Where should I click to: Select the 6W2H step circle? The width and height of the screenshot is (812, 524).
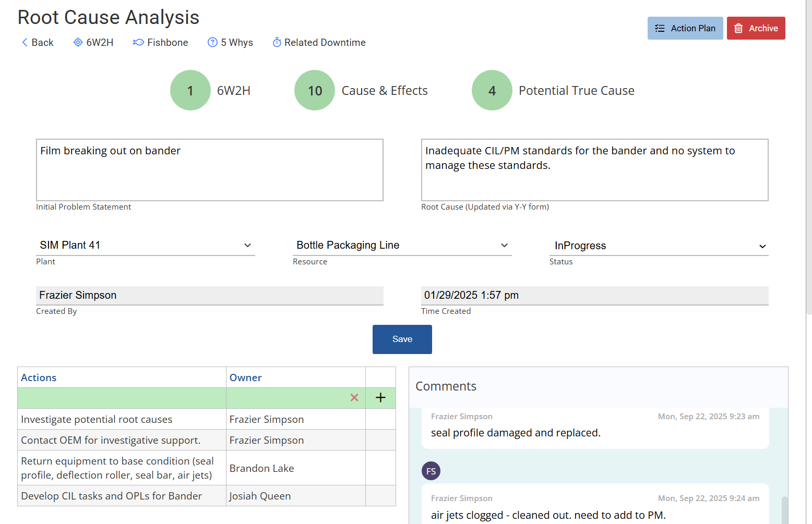[190, 90]
